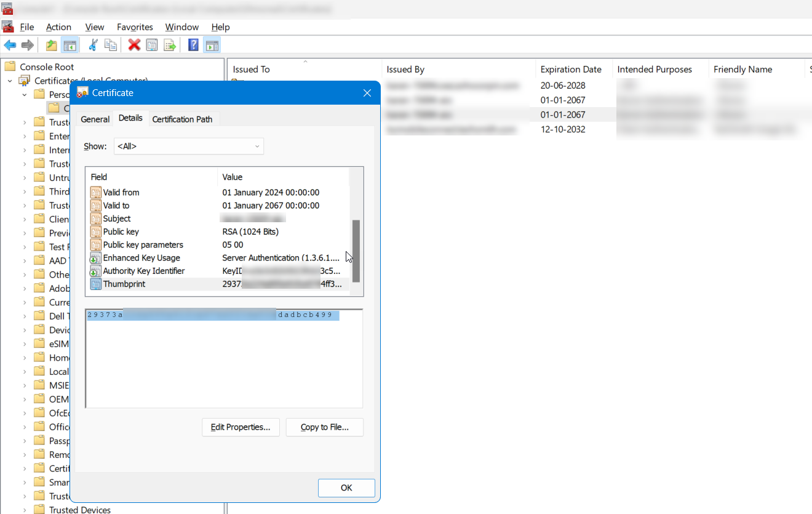The height and width of the screenshot is (514, 812).
Task: Click the Back arrow toolbar icon
Action: pos(10,45)
